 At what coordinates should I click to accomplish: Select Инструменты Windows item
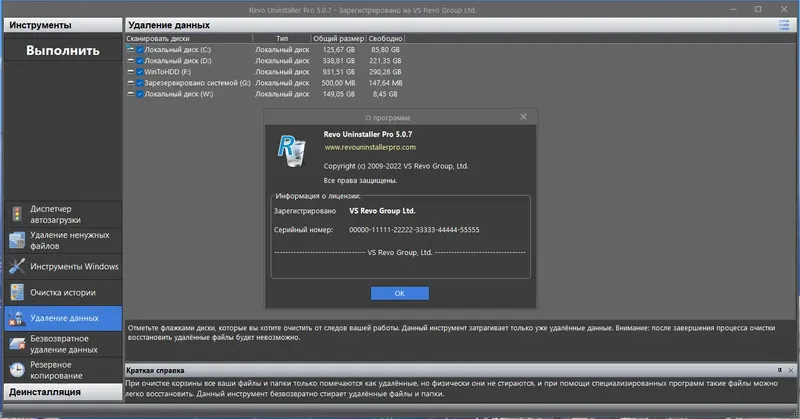(63, 266)
